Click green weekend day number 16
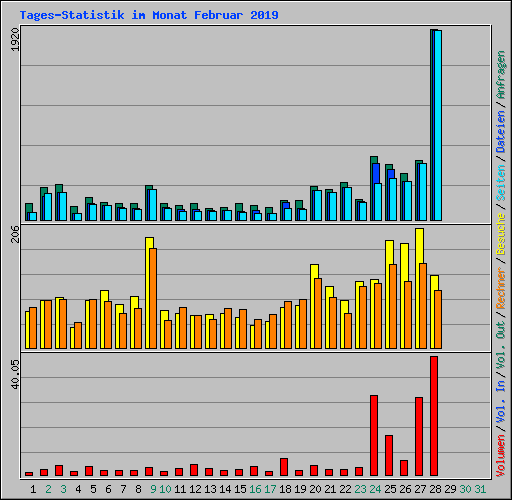 pos(255,489)
